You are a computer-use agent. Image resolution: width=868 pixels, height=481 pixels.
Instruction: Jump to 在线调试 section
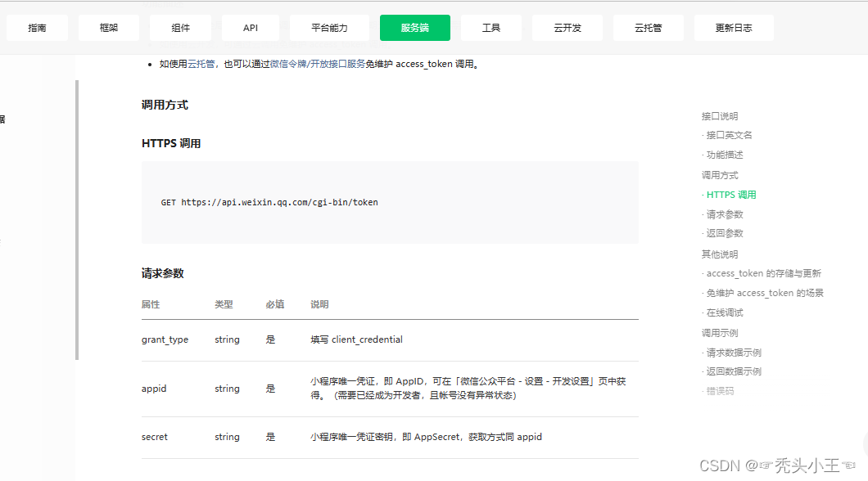[725, 313]
